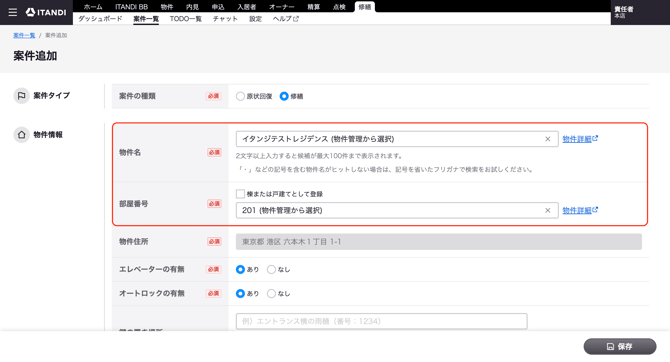Open the 申込 top menu
The width and height of the screenshot is (670, 362).
coord(218,7)
